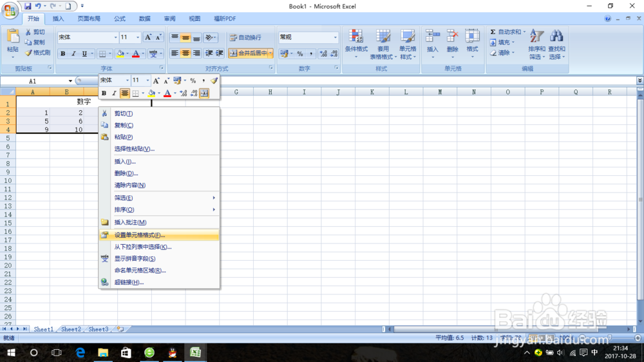This screenshot has width=644, height=362.
Task: Open the Windows Start button
Action: (11, 352)
